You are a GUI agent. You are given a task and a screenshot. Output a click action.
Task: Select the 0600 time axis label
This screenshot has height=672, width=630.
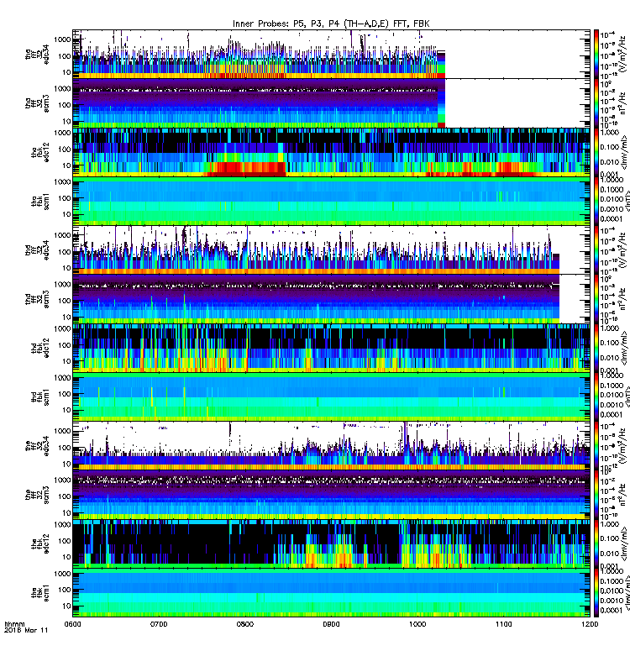coord(72,624)
